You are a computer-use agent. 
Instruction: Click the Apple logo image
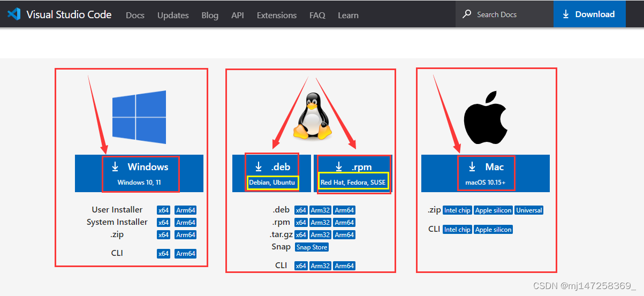(x=486, y=117)
